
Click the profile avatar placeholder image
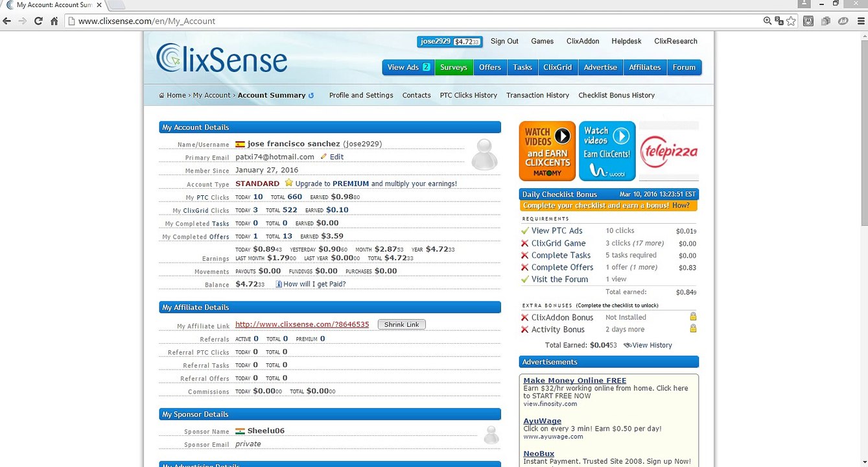coord(484,154)
